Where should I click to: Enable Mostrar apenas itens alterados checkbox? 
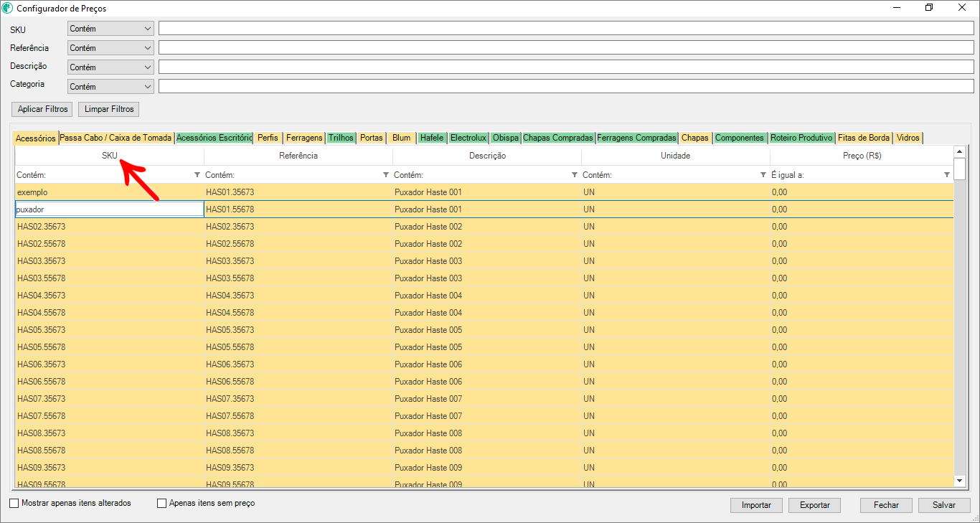click(14, 504)
